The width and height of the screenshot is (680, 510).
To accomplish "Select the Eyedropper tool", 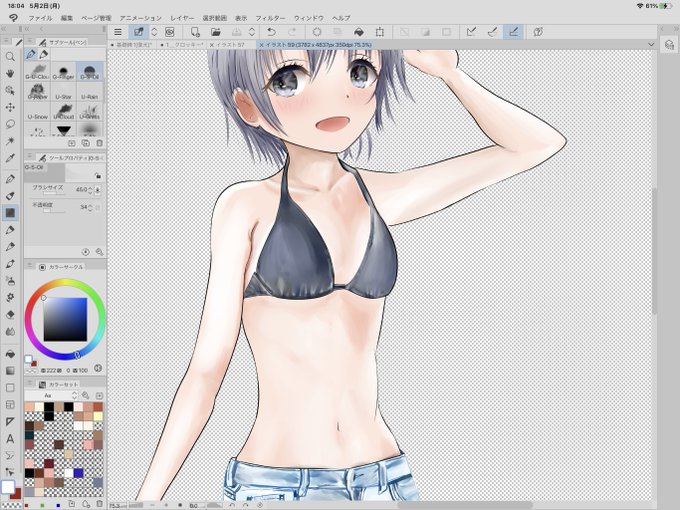I will (x=10, y=158).
